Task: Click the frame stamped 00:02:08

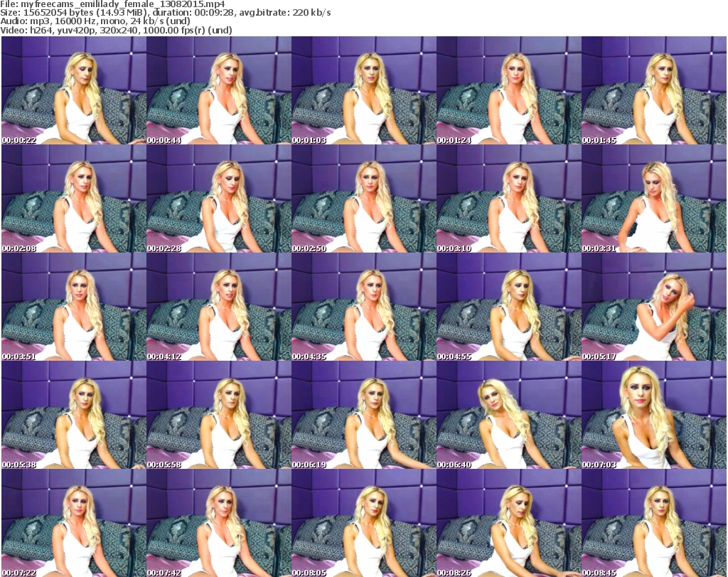Action: (x=74, y=198)
